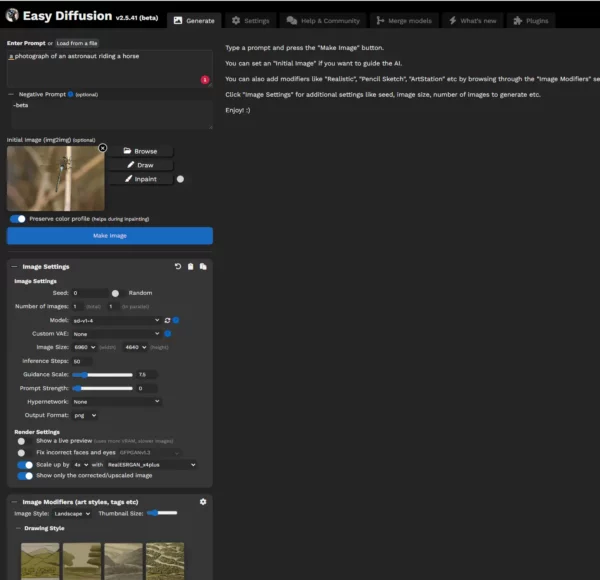The width and height of the screenshot is (600, 580).
Task: Select the fourth Drawing Style thumbnail
Action: click(165, 561)
